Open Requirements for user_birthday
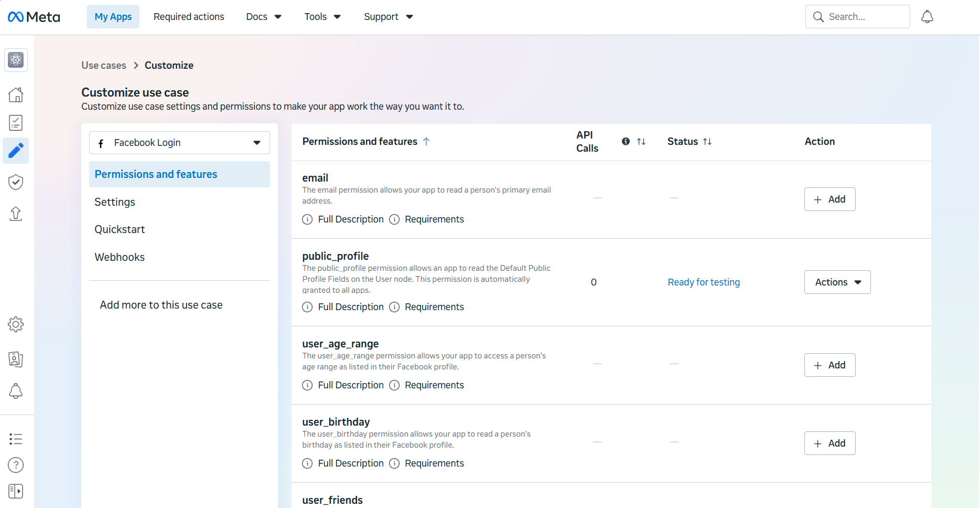Viewport: 980px width, 508px height. click(x=434, y=463)
